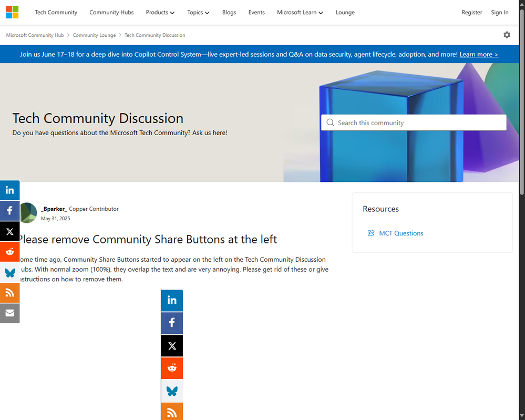Click the Register link
The width and height of the screenshot is (525, 420).
472,13
